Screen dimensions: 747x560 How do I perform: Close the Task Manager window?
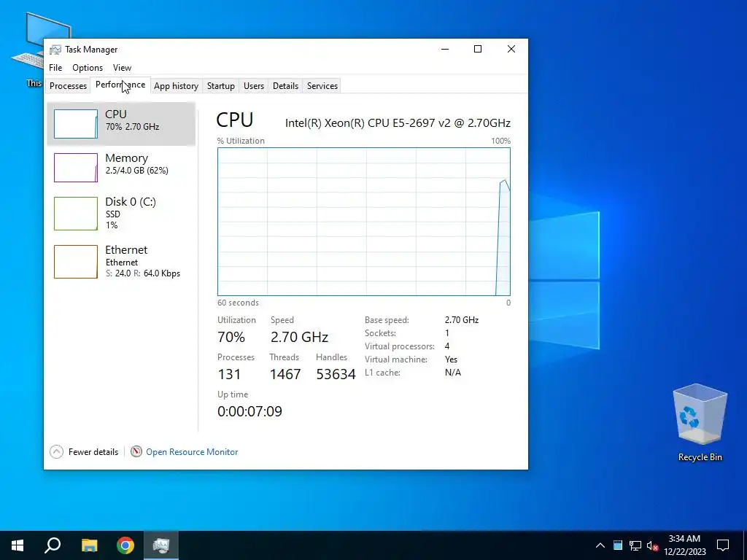(511, 49)
